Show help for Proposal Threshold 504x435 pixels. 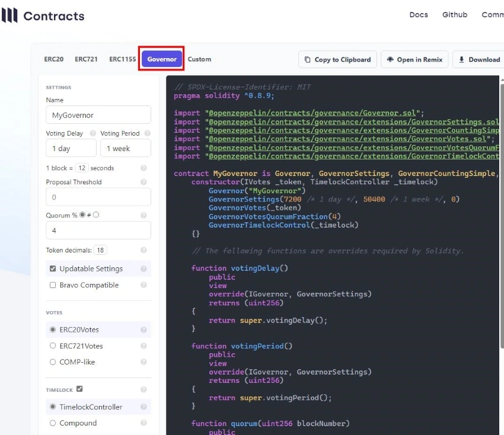[x=143, y=182]
